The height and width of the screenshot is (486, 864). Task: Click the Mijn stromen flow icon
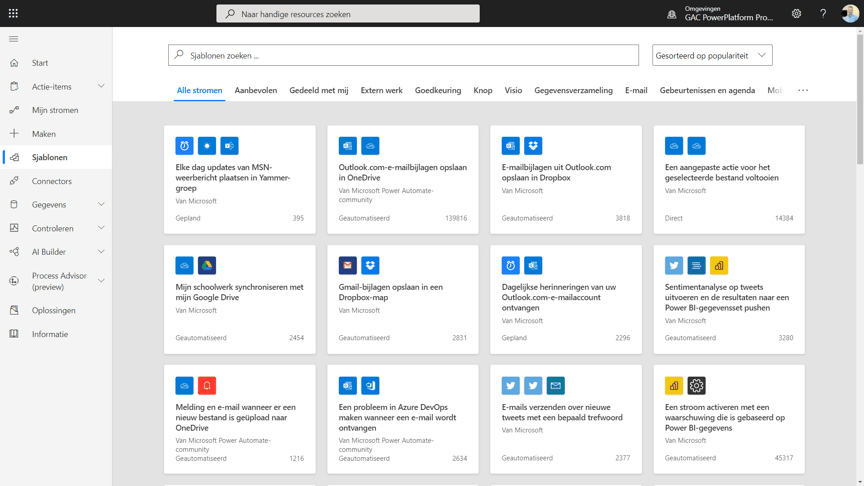point(14,110)
